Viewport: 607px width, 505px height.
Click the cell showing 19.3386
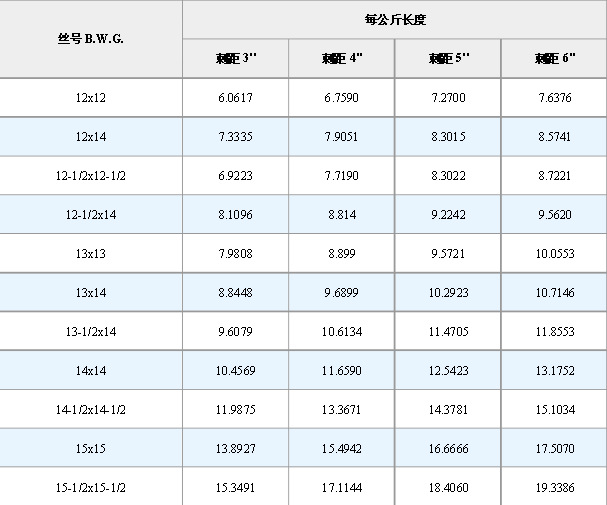[x=555, y=487]
